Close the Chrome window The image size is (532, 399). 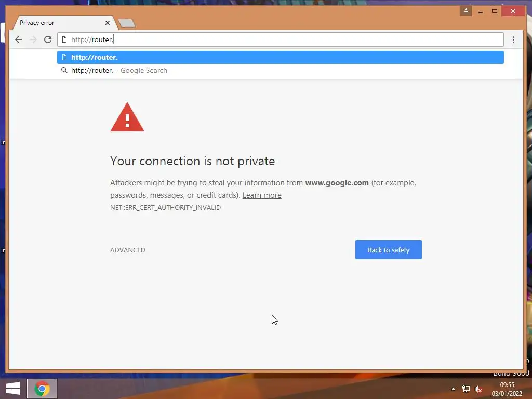[x=513, y=11]
